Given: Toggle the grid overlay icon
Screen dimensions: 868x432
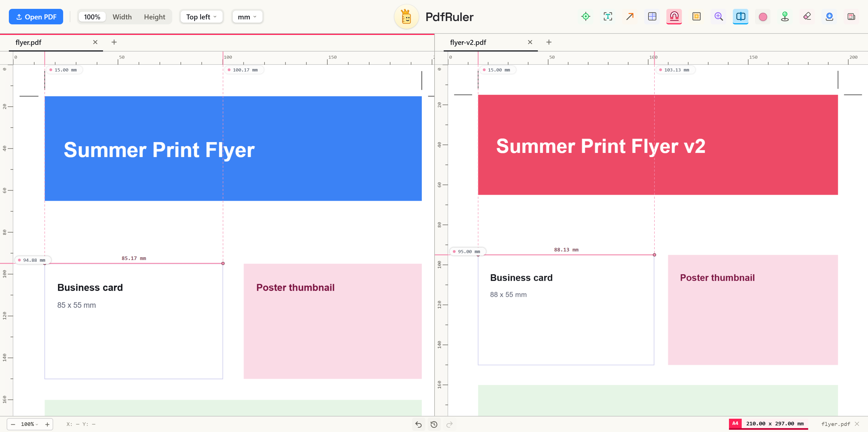Looking at the screenshot, I should tap(652, 17).
